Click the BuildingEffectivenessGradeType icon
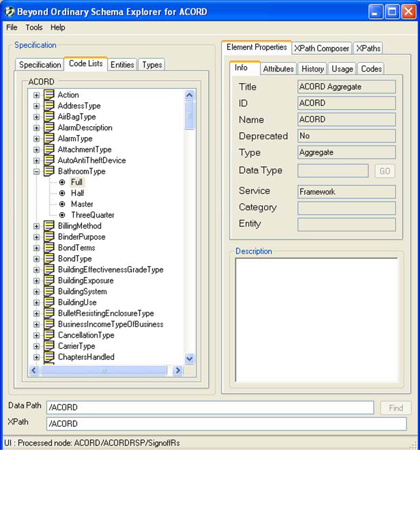 (49, 269)
